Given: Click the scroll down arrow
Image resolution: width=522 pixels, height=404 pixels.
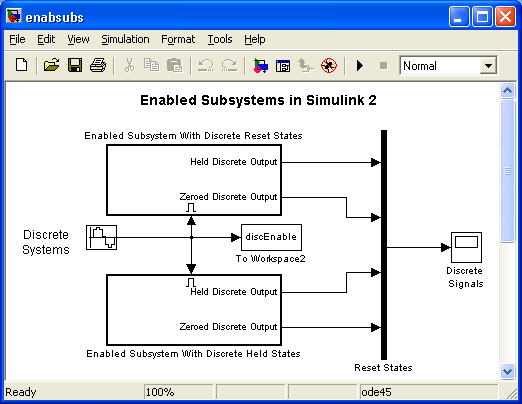Looking at the screenshot, I should click(x=507, y=371).
